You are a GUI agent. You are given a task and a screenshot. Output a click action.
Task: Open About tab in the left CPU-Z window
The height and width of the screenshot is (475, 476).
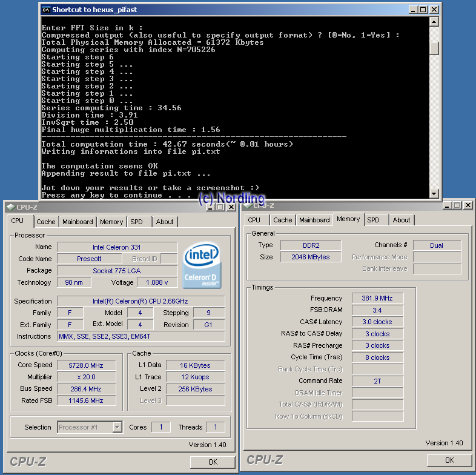165,222
